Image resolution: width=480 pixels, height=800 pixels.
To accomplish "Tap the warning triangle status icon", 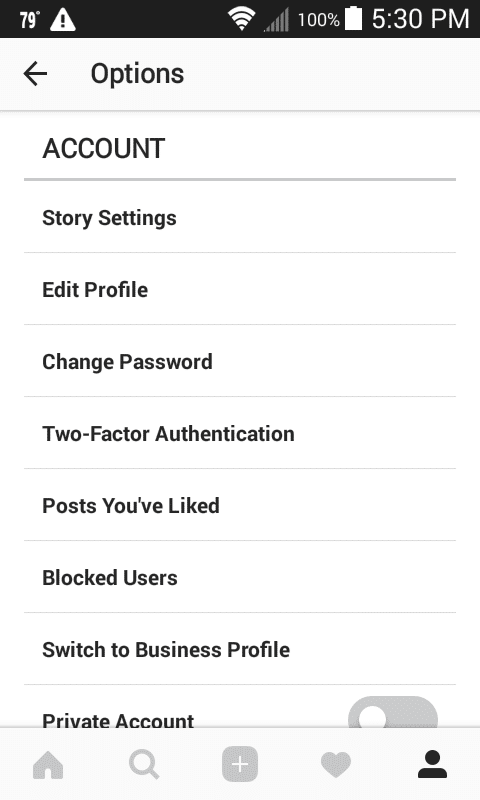I will 63,20.
